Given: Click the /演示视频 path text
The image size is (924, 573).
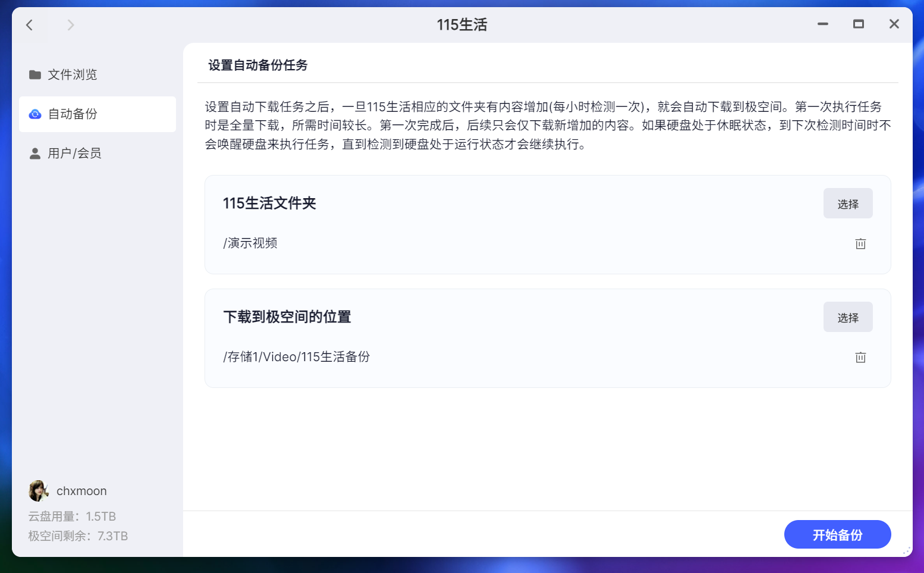Looking at the screenshot, I should coord(250,243).
